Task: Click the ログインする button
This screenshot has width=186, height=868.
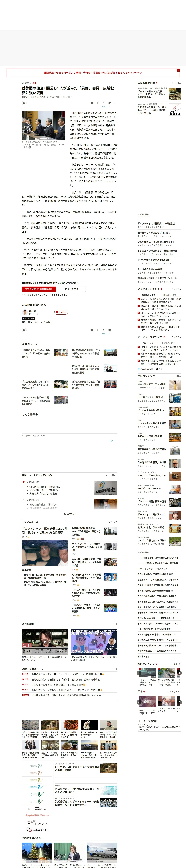Action: [x=72, y=289]
